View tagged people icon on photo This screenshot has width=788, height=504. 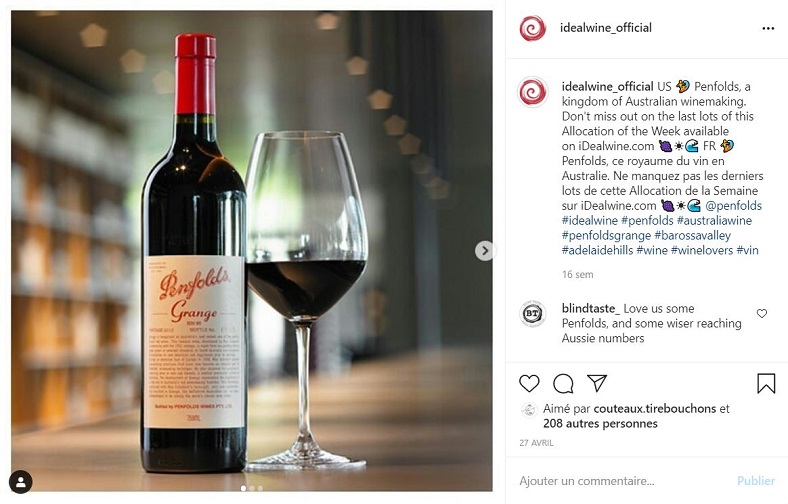21,482
